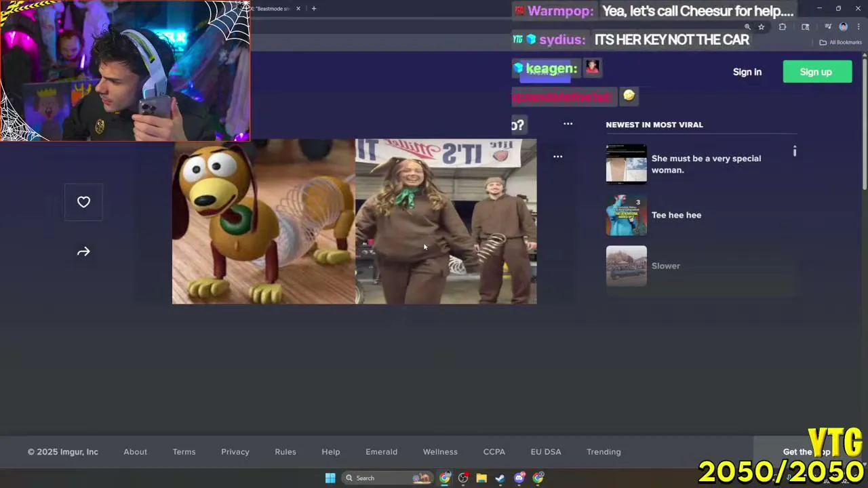Open Steam from the taskbar
Image resolution: width=868 pixels, height=488 pixels.
[x=500, y=478]
